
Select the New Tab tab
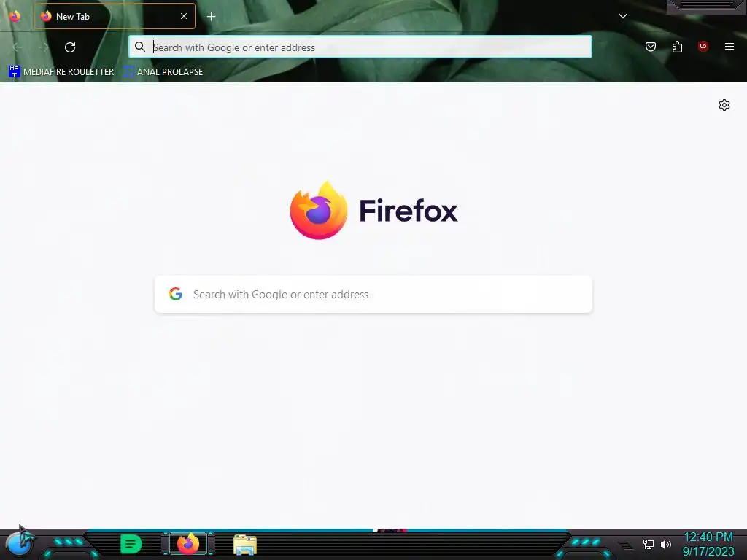coord(115,16)
